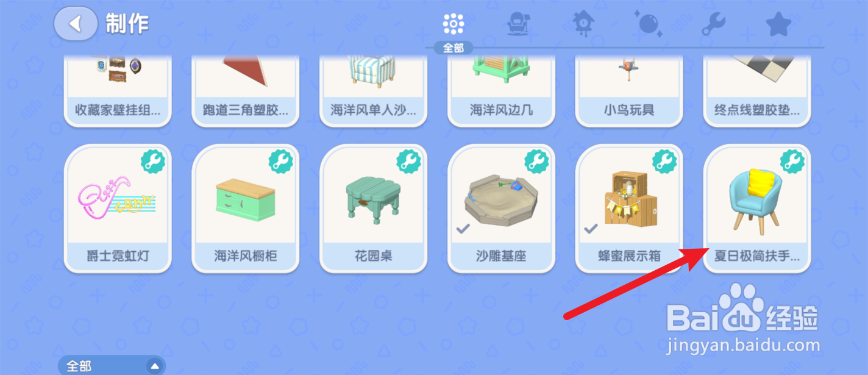Click the 制作 title label
The height and width of the screenshot is (375, 868).
click(x=127, y=24)
